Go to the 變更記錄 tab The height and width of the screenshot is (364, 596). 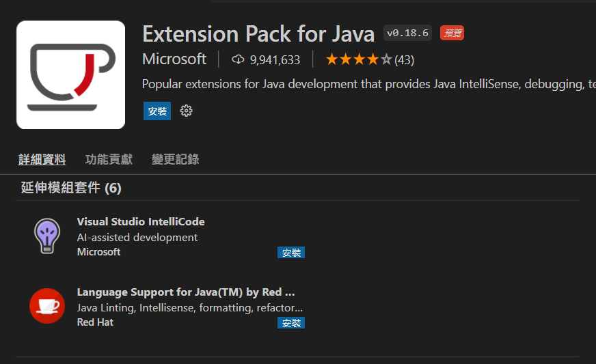click(x=176, y=159)
